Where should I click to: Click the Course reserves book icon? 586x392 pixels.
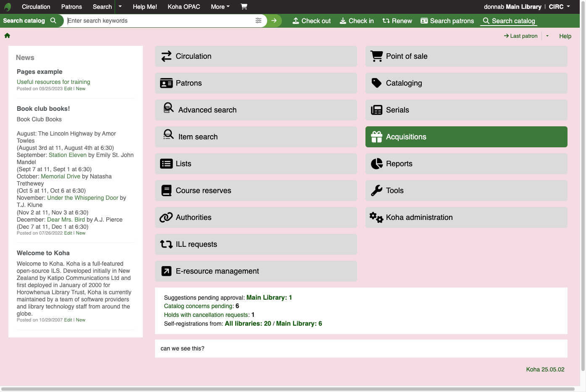166,191
